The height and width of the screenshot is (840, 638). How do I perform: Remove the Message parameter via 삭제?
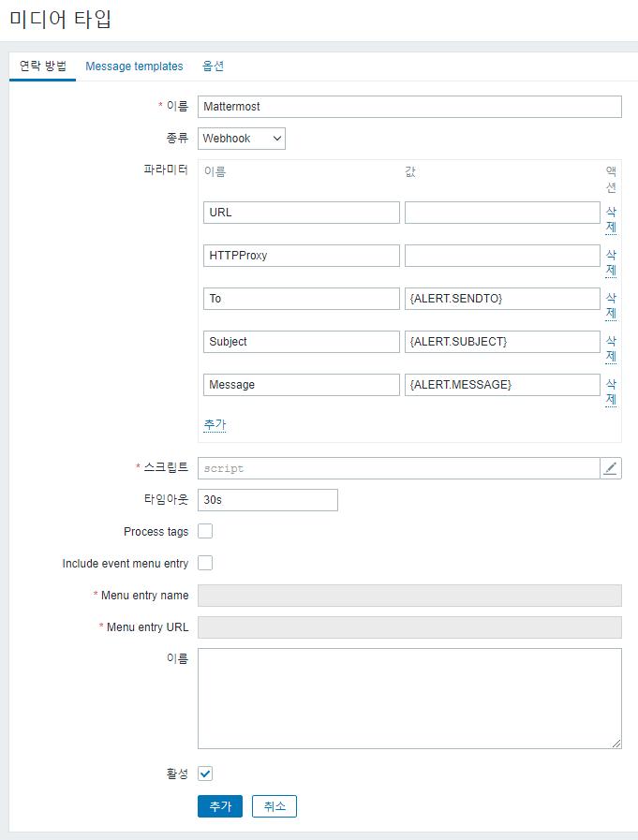click(611, 391)
